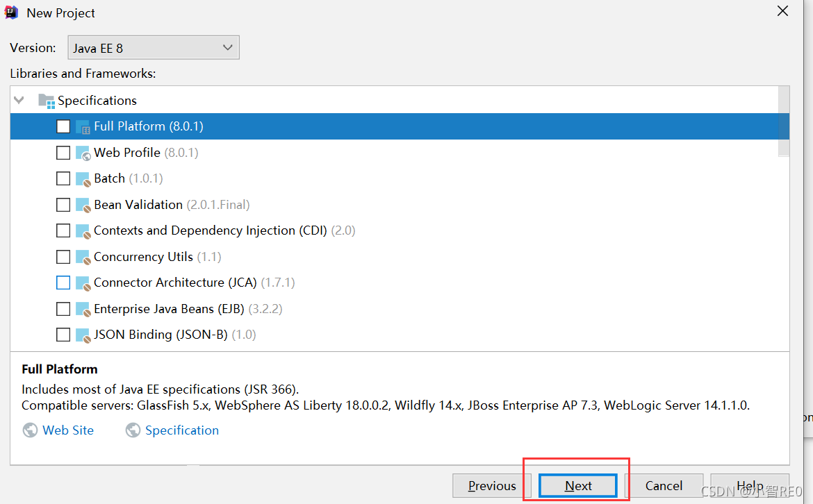This screenshot has width=813, height=504.
Task: Open the Web Site link
Action: 68,430
